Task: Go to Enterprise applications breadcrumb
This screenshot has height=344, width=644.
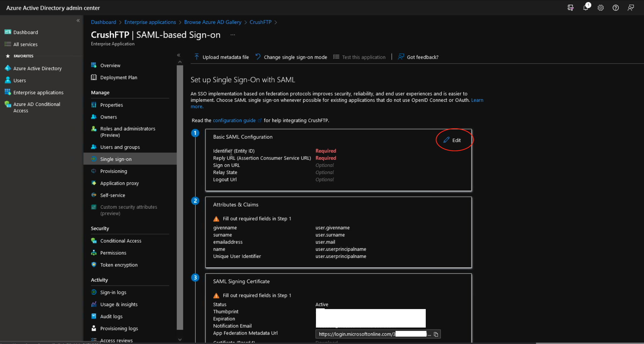Action: pos(150,22)
